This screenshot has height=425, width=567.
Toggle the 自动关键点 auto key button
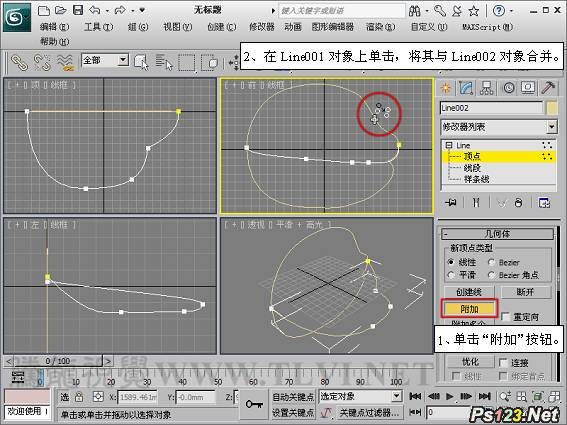tap(293, 397)
